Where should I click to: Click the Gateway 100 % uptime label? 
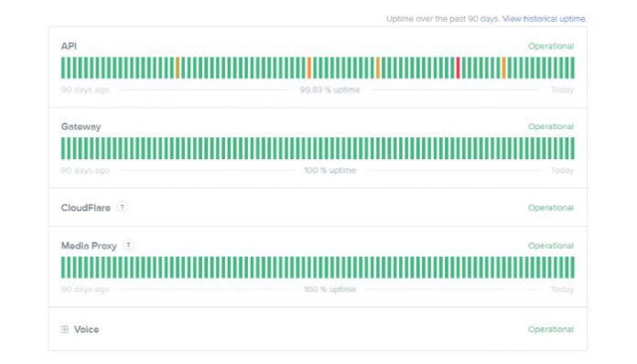pyautogui.click(x=329, y=170)
